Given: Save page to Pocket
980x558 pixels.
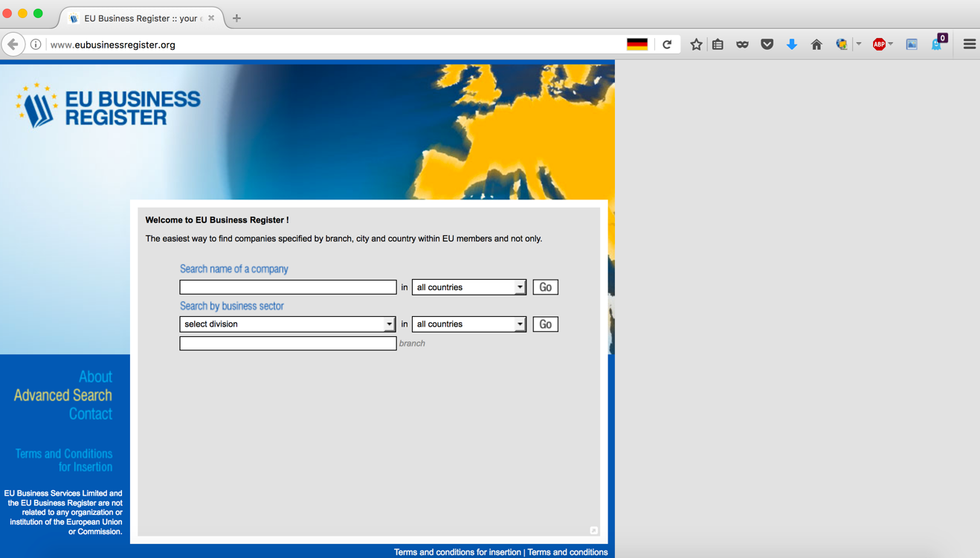Looking at the screenshot, I should pos(767,45).
